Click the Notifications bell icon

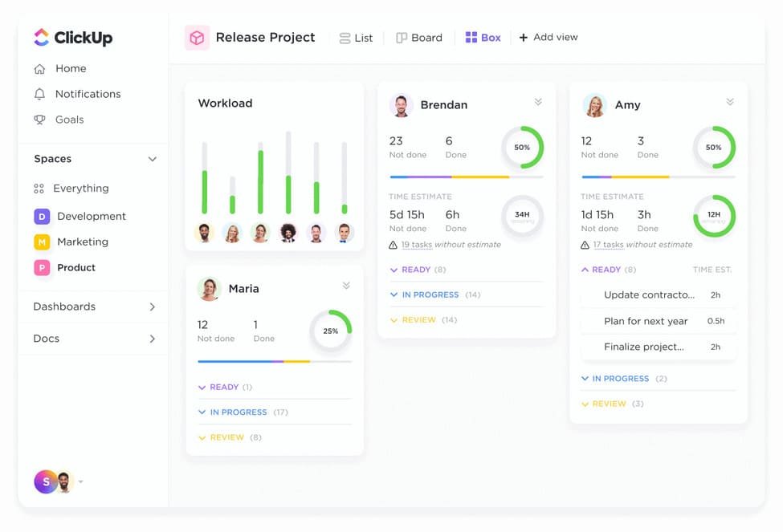coord(39,94)
